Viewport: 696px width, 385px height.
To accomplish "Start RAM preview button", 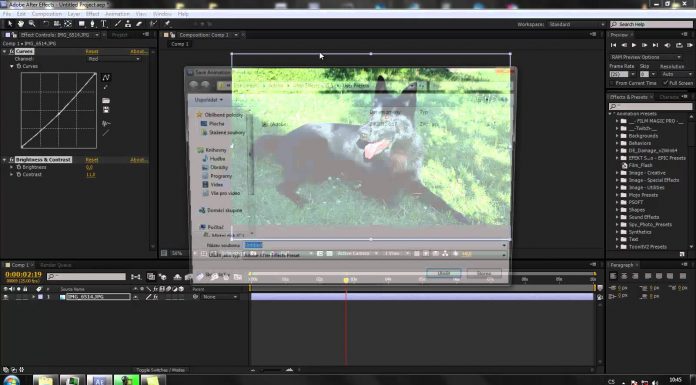I will click(690, 45).
